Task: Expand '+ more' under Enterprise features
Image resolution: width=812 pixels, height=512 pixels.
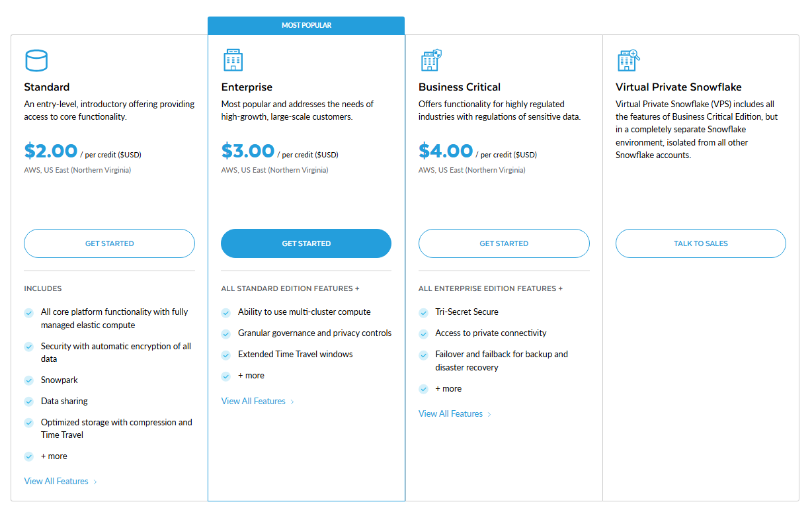Action: click(251, 376)
